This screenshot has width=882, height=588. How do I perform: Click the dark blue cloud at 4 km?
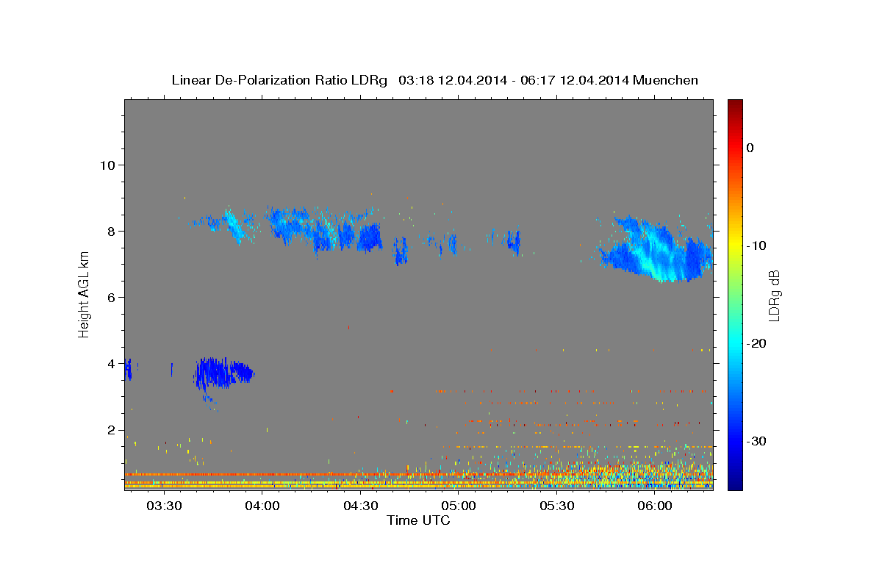click(224, 373)
